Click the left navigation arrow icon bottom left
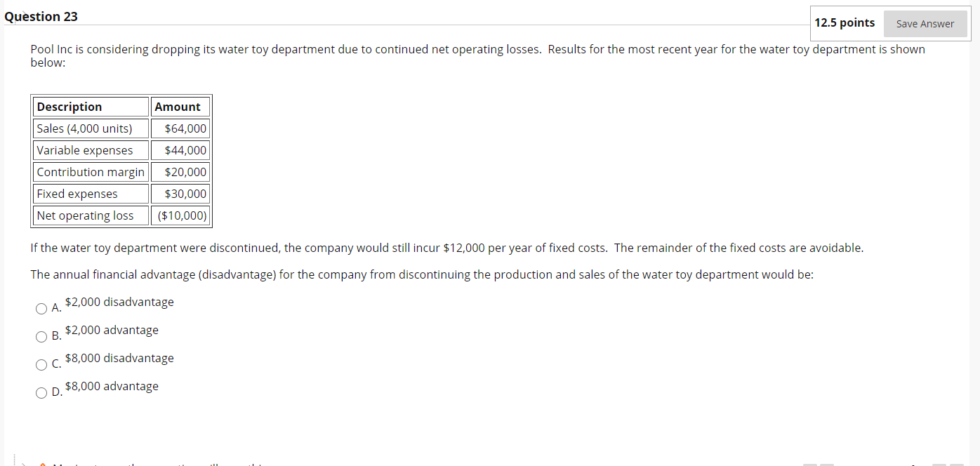 (24, 465)
